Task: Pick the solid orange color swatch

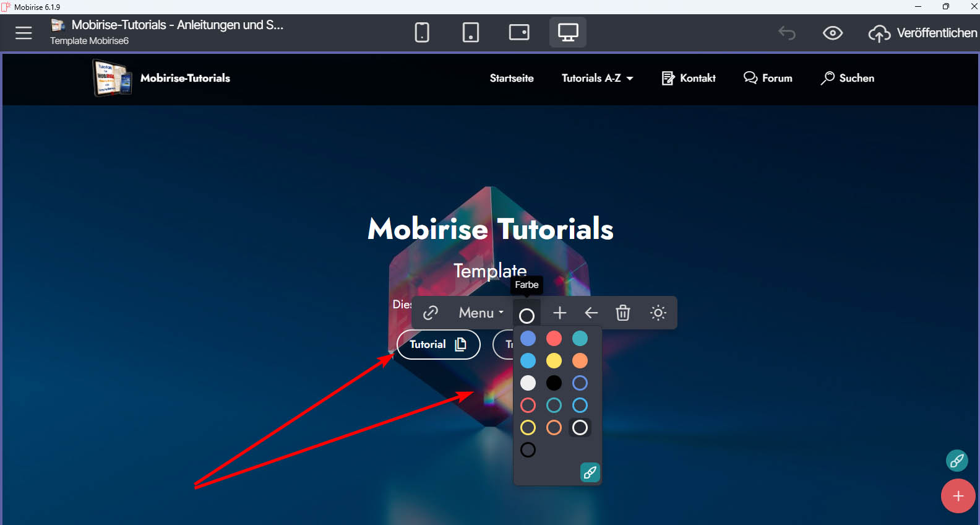Action: 580,360
